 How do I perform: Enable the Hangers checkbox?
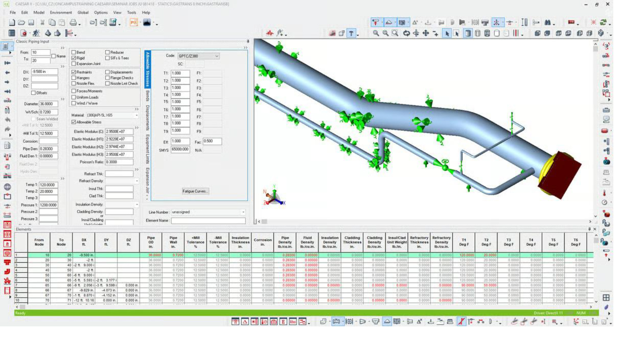point(74,78)
